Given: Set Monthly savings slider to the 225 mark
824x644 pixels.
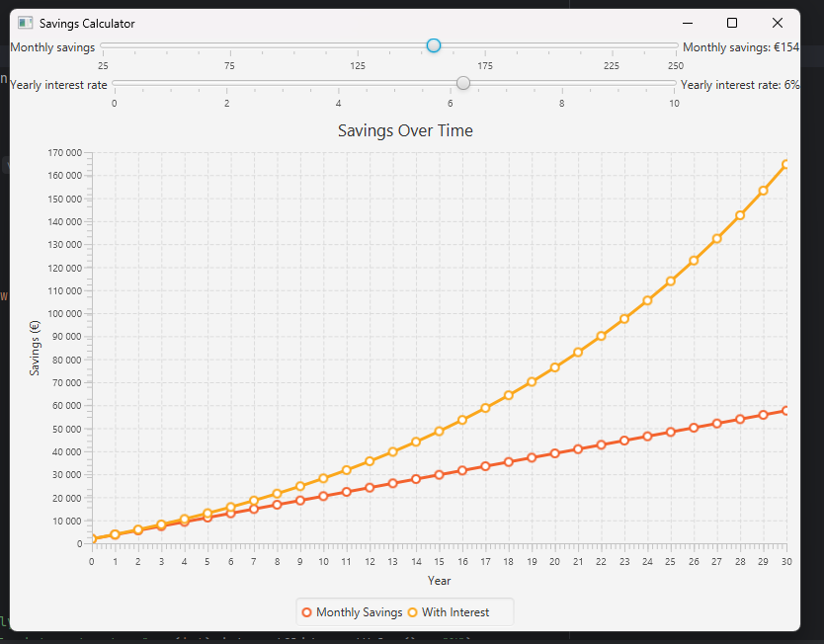Looking at the screenshot, I should click(612, 45).
